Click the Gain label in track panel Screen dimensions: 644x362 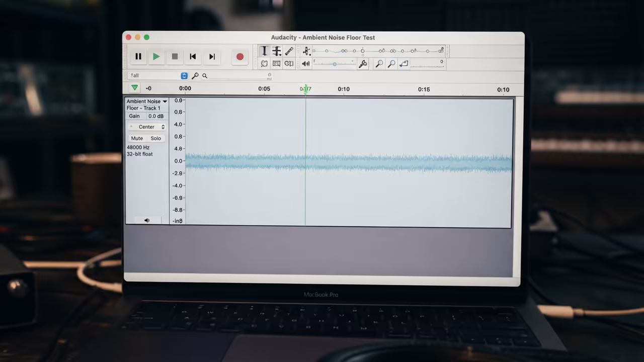134,116
